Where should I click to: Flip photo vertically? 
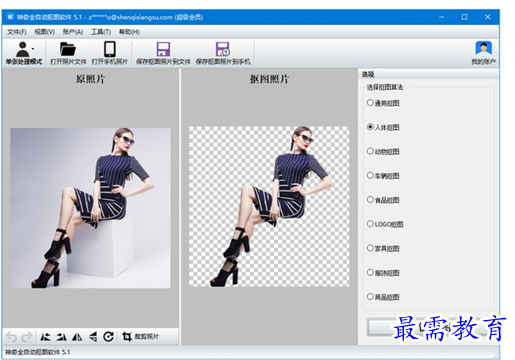pyautogui.click(x=93, y=337)
